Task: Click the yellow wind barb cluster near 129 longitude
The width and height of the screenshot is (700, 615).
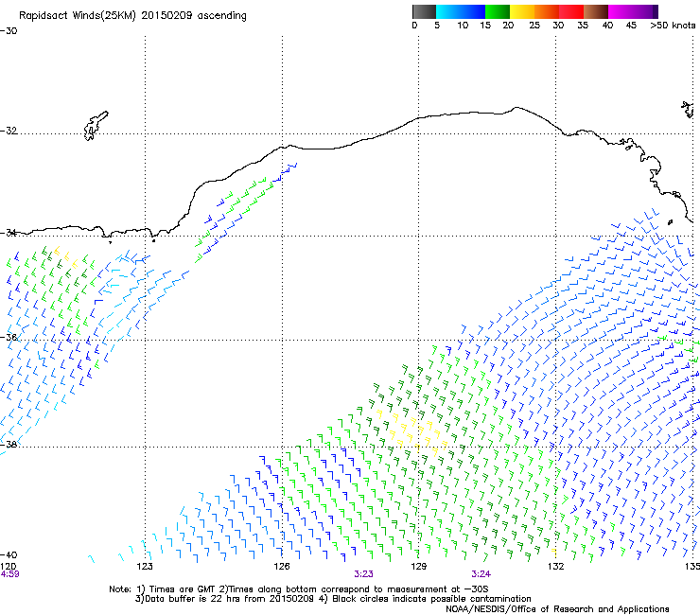Action: coord(413,431)
